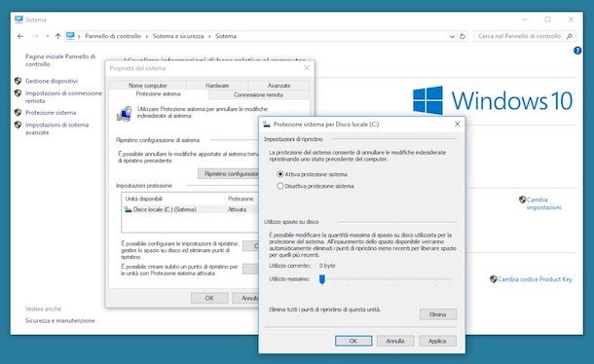Image resolution: width=594 pixels, height=364 pixels.
Task: Click the Utilizzo massimo slider handle
Action: pos(322,279)
